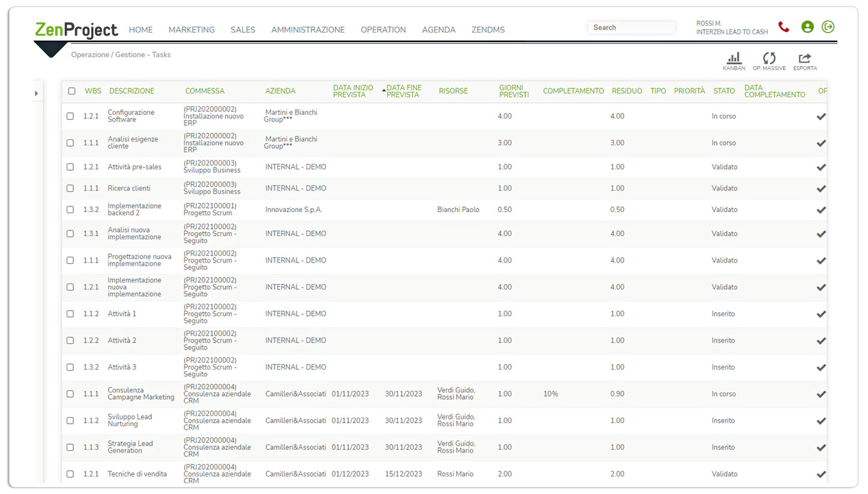Viewport: 868px width, 494px height.
Task: Click checkmark for Attività 3 row
Action: (821, 367)
